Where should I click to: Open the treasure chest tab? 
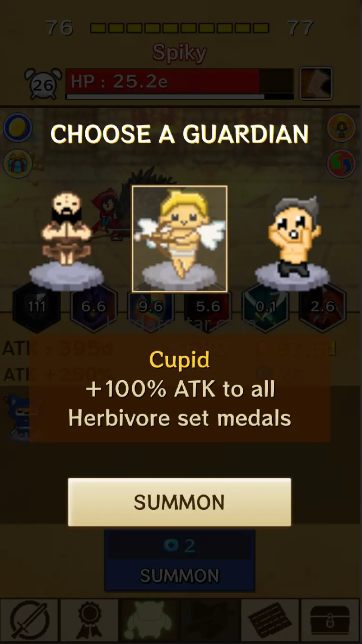tap(330, 620)
